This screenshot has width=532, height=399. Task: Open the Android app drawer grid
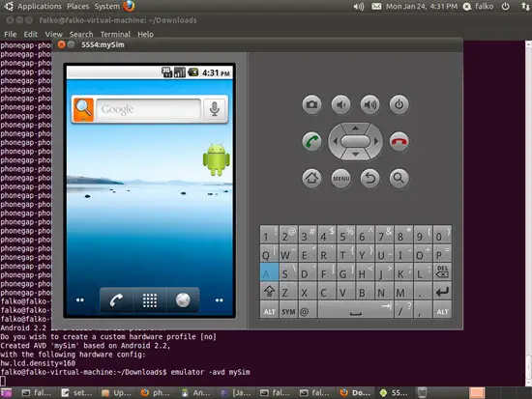(150, 300)
